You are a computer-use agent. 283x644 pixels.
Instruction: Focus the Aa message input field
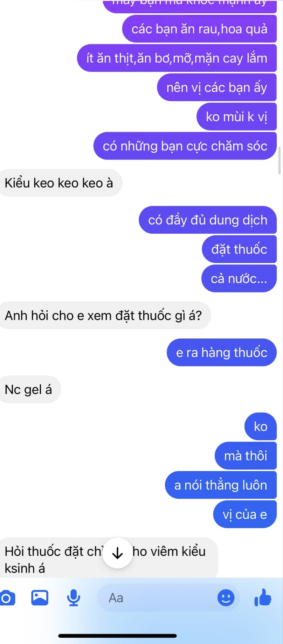(168, 598)
